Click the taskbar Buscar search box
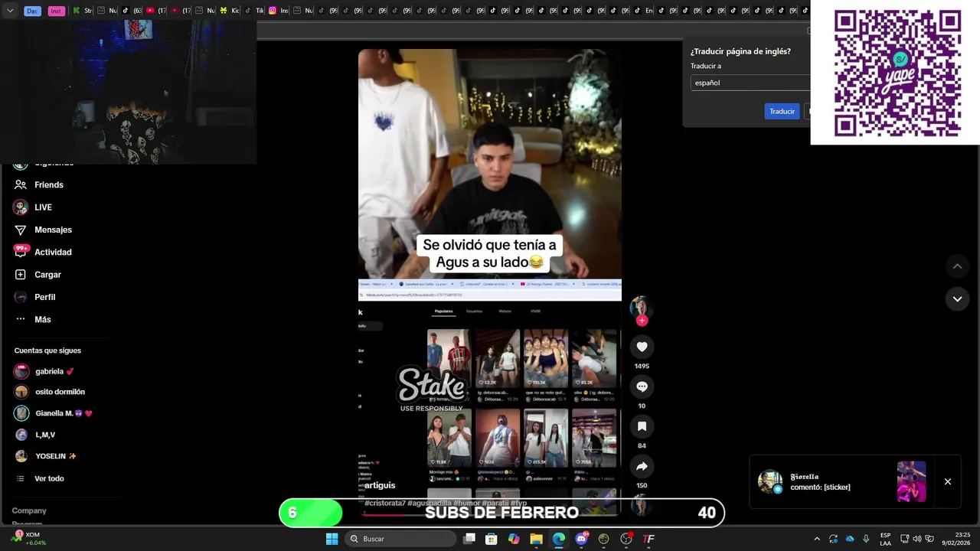Image resolution: width=980 pixels, height=551 pixels. click(x=400, y=539)
